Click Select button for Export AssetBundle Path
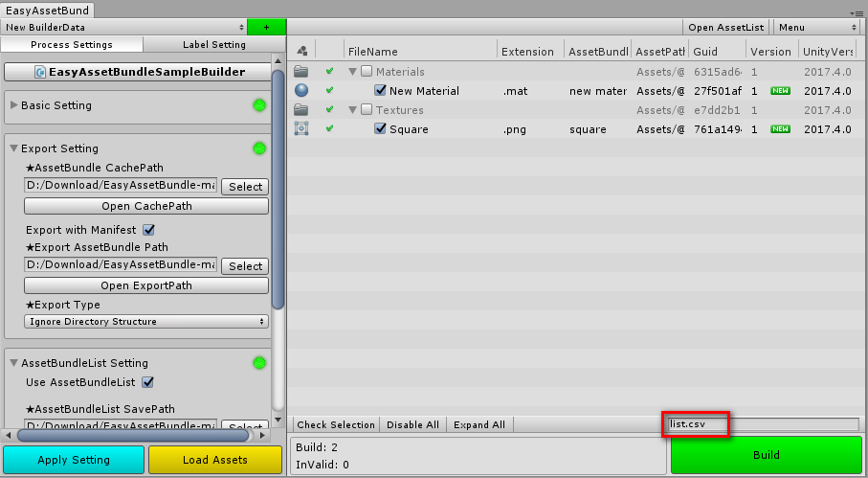The width and height of the screenshot is (868, 478). [x=245, y=266]
